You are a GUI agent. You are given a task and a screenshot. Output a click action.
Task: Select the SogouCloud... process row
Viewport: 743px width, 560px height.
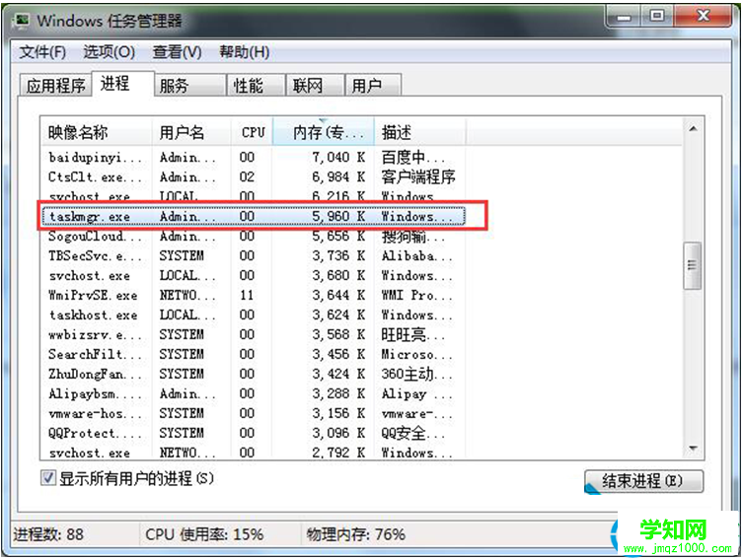click(254, 237)
